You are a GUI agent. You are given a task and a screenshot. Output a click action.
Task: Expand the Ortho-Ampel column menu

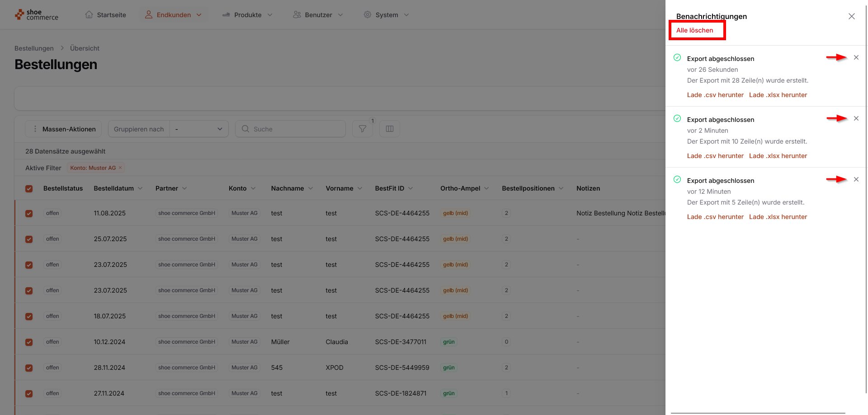(486, 189)
